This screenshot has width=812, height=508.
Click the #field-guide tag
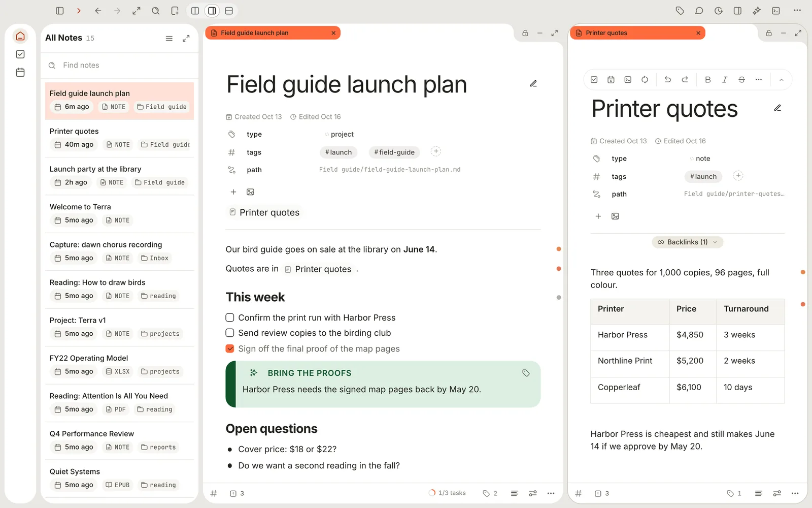pyautogui.click(x=394, y=152)
